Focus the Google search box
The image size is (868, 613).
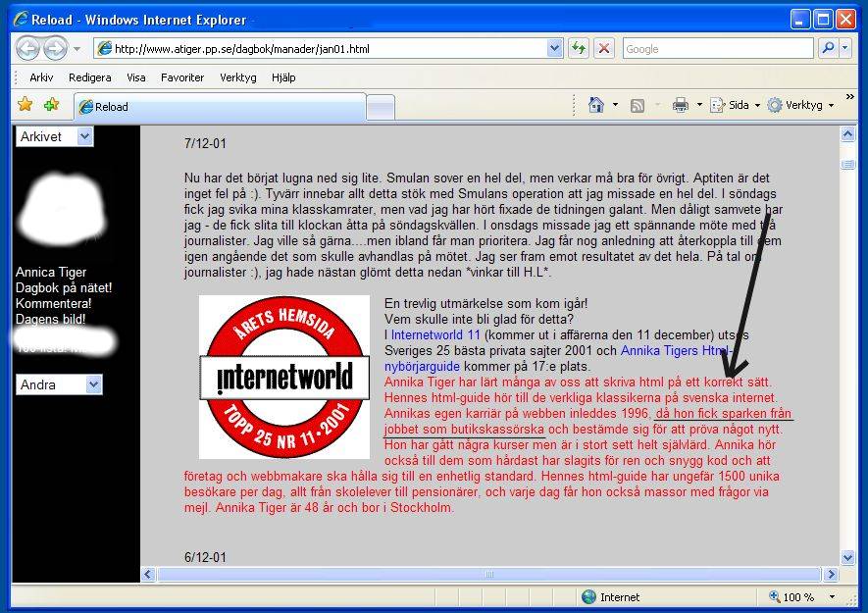pos(718,49)
